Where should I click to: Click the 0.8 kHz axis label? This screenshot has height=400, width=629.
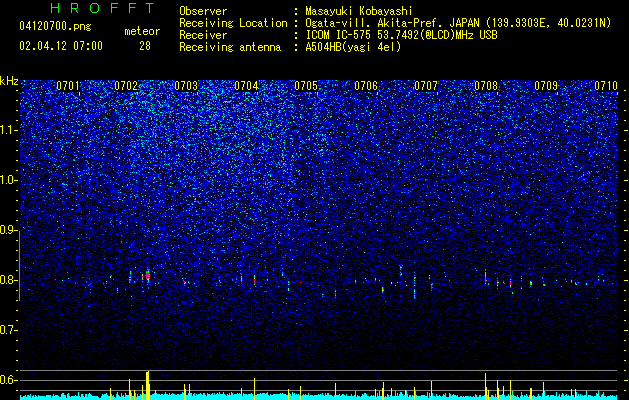(9, 280)
